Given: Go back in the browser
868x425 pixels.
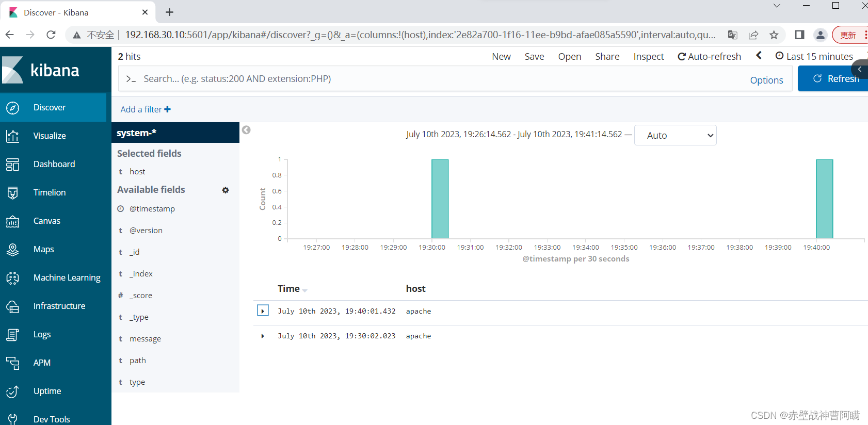Looking at the screenshot, I should pos(9,35).
